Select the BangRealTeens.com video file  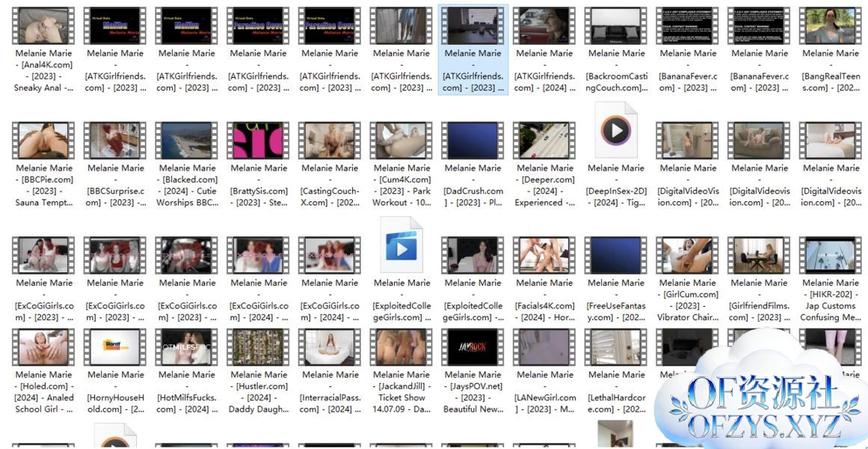click(831, 25)
